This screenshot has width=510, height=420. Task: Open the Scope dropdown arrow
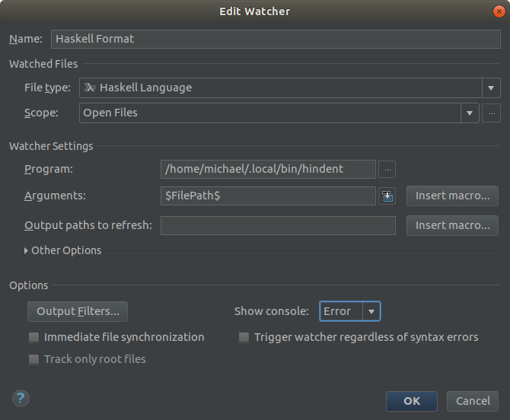[470, 113]
